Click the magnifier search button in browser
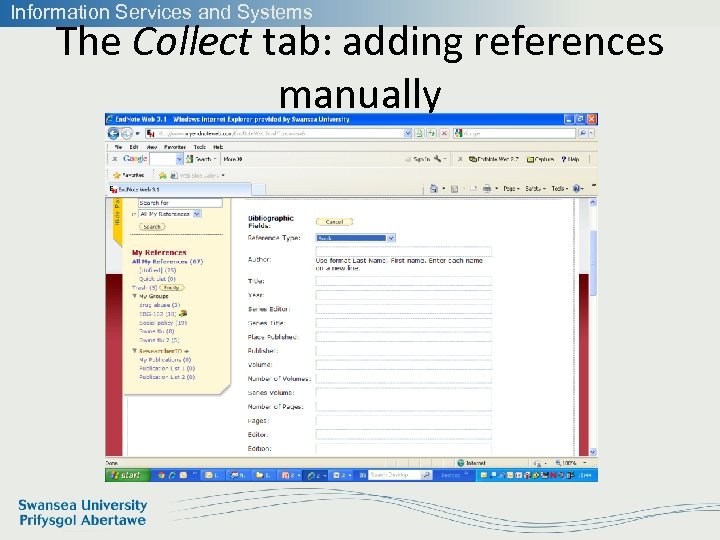The width and height of the screenshot is (720, 540). pyautogui.click(x=582, y=133)
